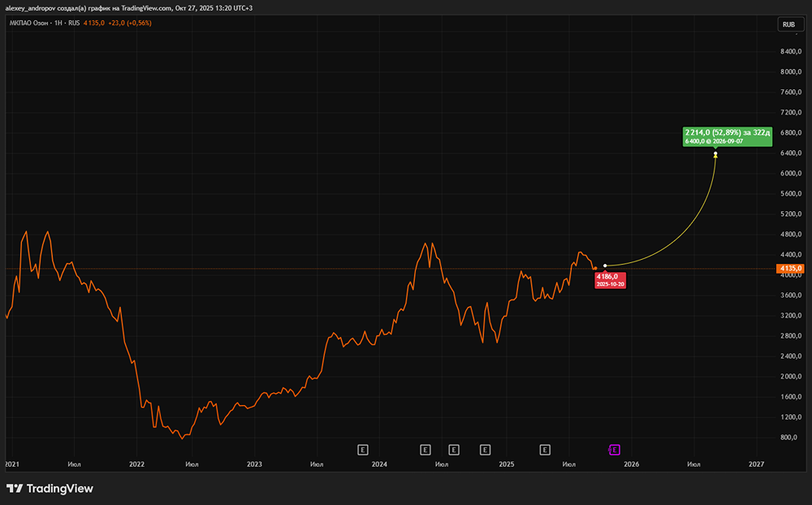Click the E earnings marker right after Июл 2024
Screen dimensions: 812x505
(454, 450)
